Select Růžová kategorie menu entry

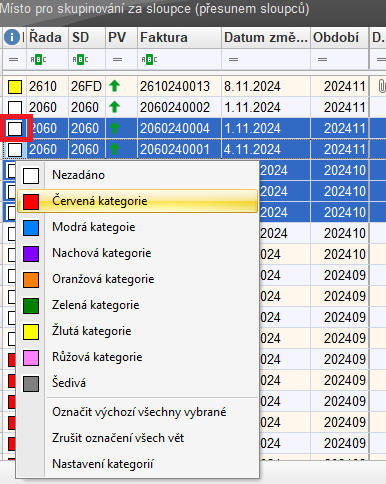coord(137,357)
